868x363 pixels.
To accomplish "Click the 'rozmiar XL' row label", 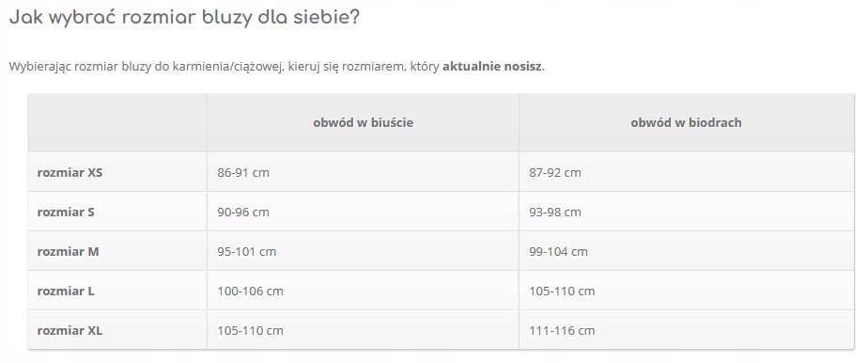I will click(70, 330).
